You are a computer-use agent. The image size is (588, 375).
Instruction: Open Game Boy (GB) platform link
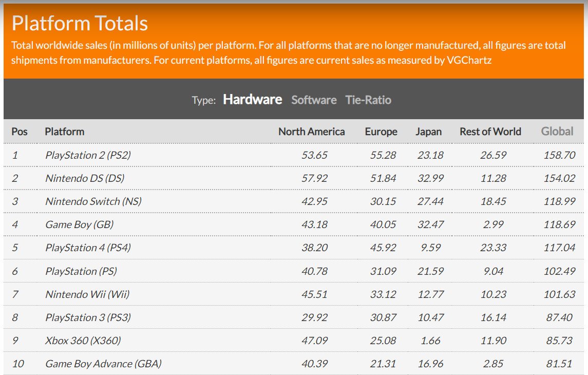tap(80, 224)
